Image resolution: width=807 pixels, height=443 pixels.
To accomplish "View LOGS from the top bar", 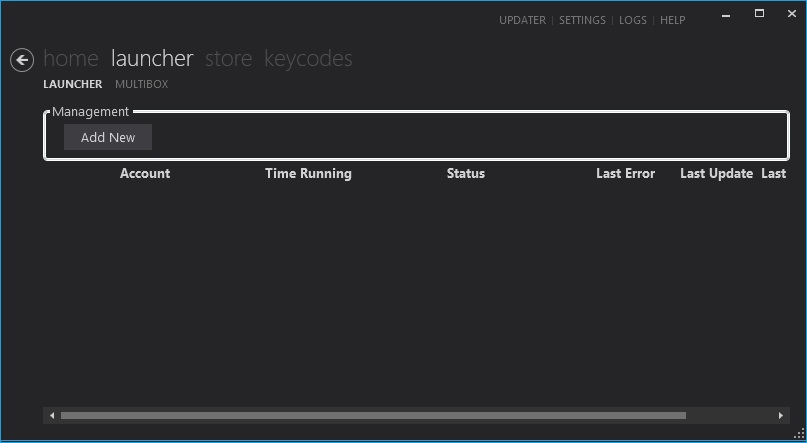I will point(633,20).
